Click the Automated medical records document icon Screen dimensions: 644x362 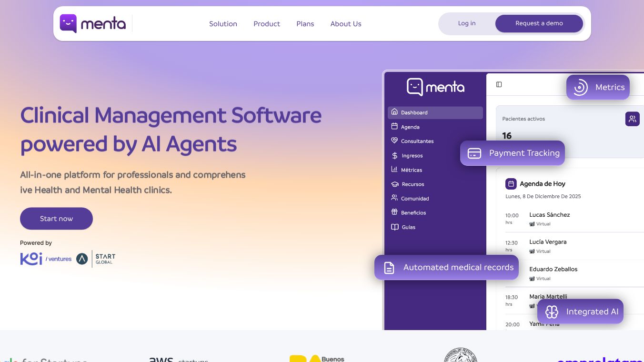389,268
